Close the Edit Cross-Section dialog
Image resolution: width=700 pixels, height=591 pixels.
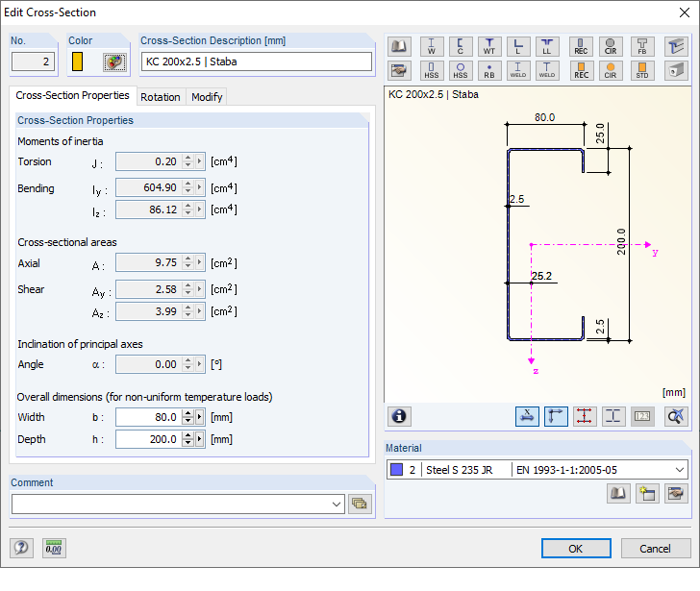coord(685,12)
